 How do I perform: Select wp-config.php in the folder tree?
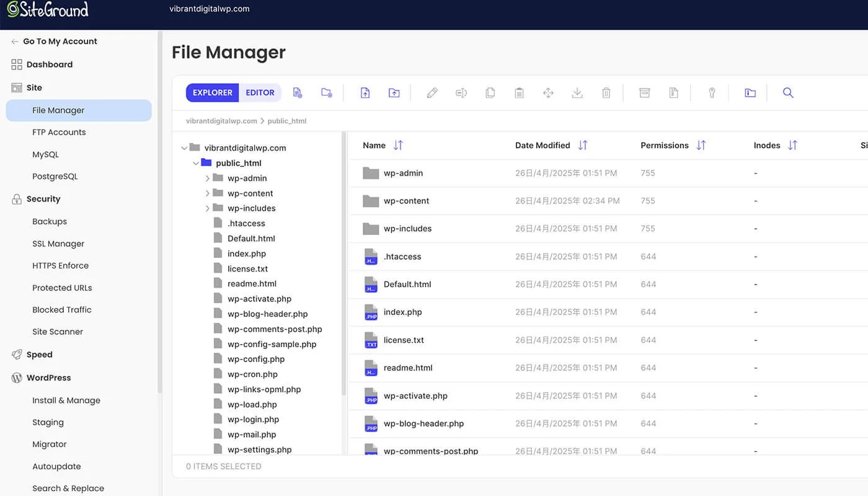(x=255, y=359)
